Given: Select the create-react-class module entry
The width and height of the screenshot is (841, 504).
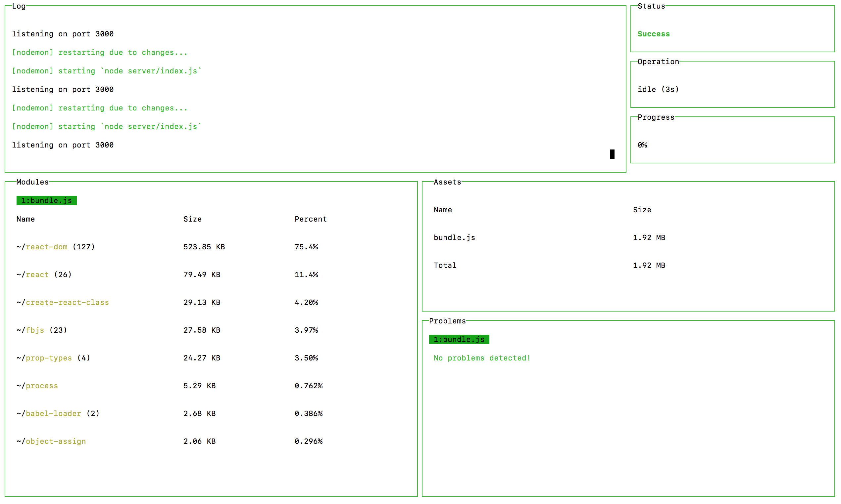Looking at the screenshot, I should 67,303.
